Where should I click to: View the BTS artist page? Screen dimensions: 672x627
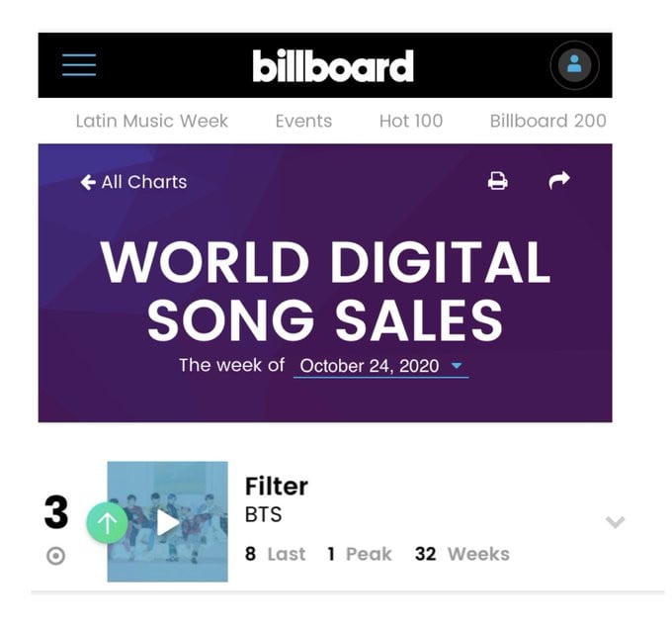[263, 514]
